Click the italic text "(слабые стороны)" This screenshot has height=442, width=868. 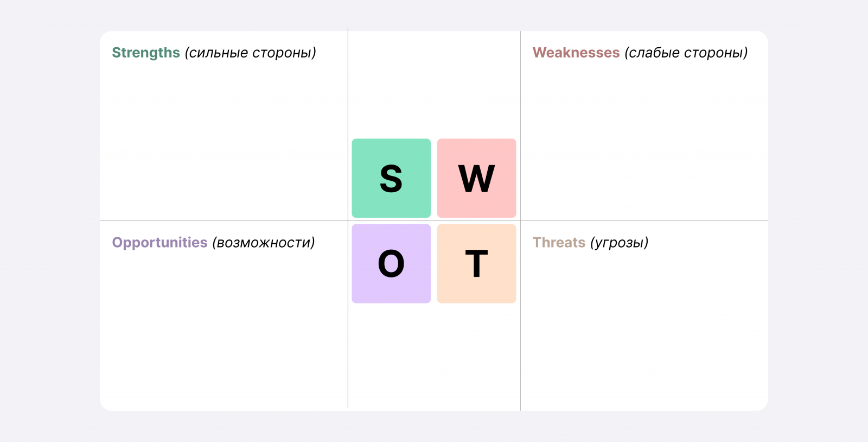[x=686, y=53]
